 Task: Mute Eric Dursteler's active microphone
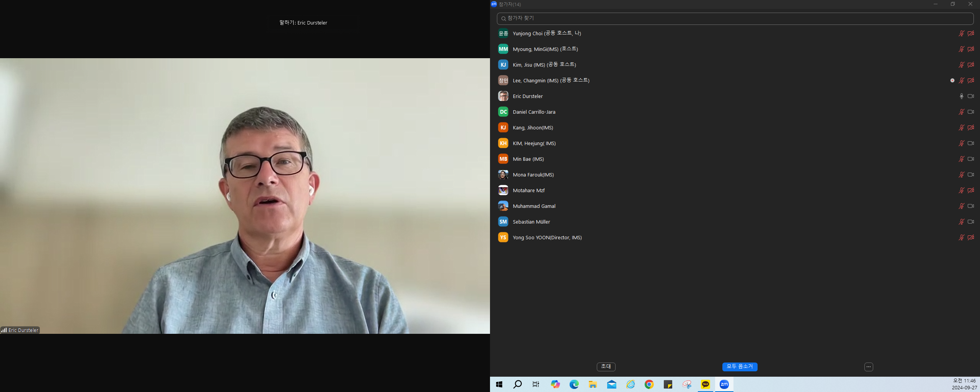[x=961, y=96]
